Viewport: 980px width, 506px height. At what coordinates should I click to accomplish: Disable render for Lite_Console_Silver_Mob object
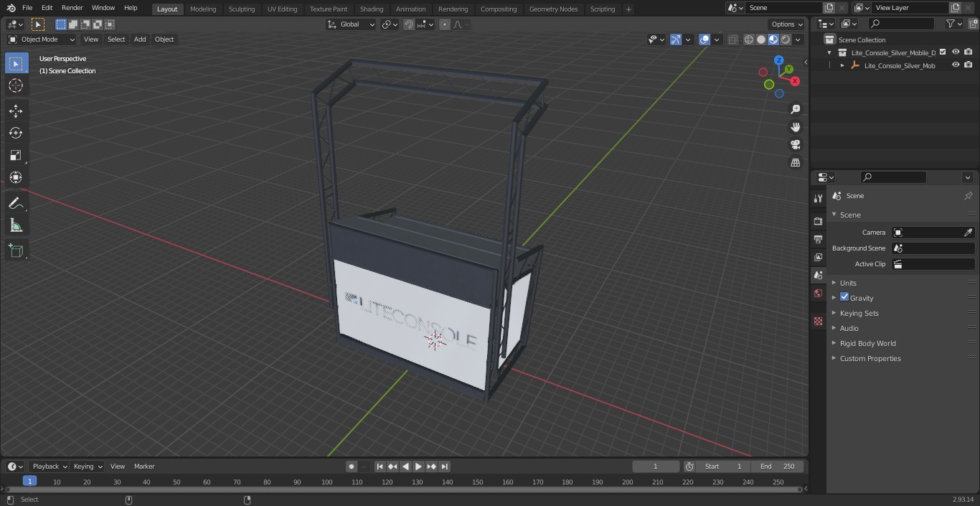point(969,65)
